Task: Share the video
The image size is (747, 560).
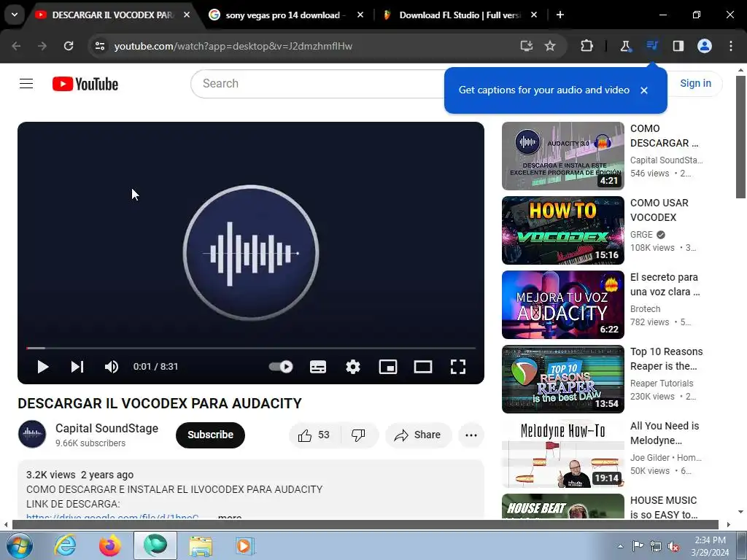Action: [x=418, y=435]
